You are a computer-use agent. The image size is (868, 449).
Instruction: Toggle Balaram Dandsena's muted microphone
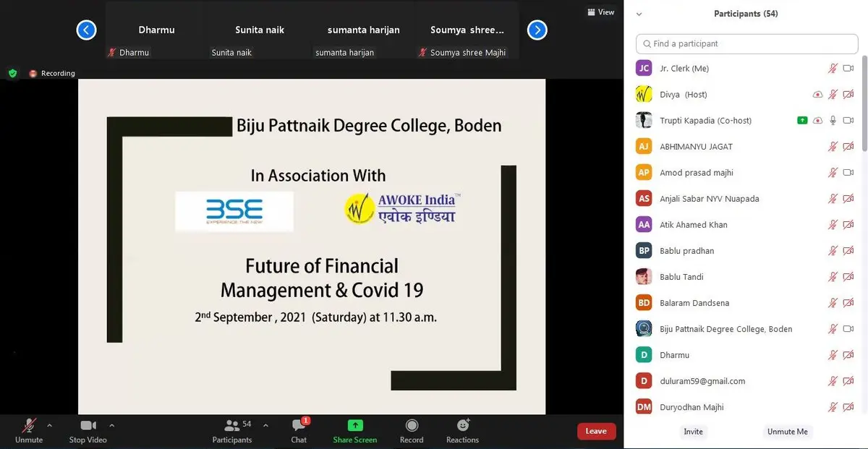[x=833, y=303]
